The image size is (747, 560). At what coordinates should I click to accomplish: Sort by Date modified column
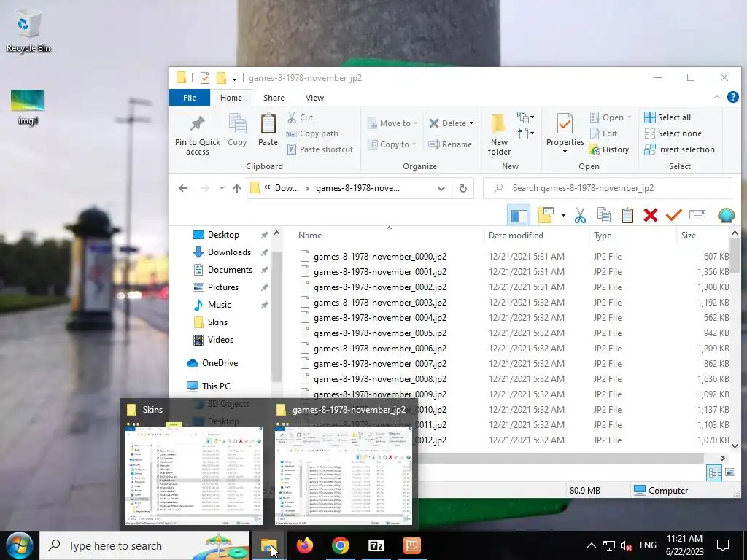coord(516,236)
